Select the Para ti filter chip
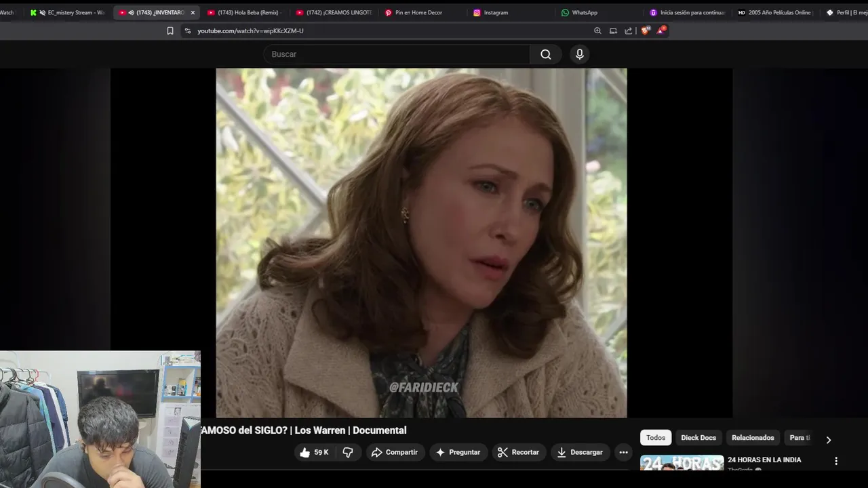This screenshot has width=868, height=488. coord(800,438)
